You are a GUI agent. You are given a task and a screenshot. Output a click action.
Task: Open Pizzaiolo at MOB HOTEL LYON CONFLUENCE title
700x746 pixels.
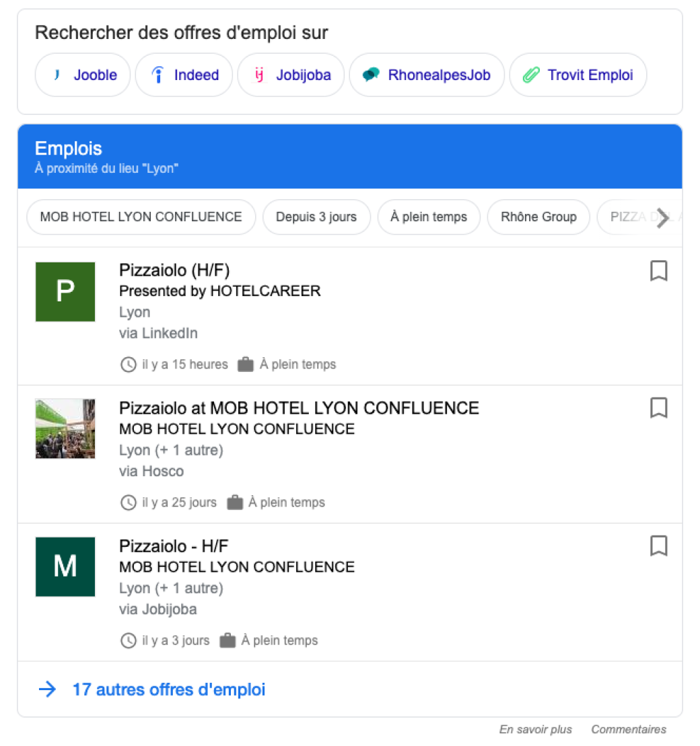click(299, 408)
